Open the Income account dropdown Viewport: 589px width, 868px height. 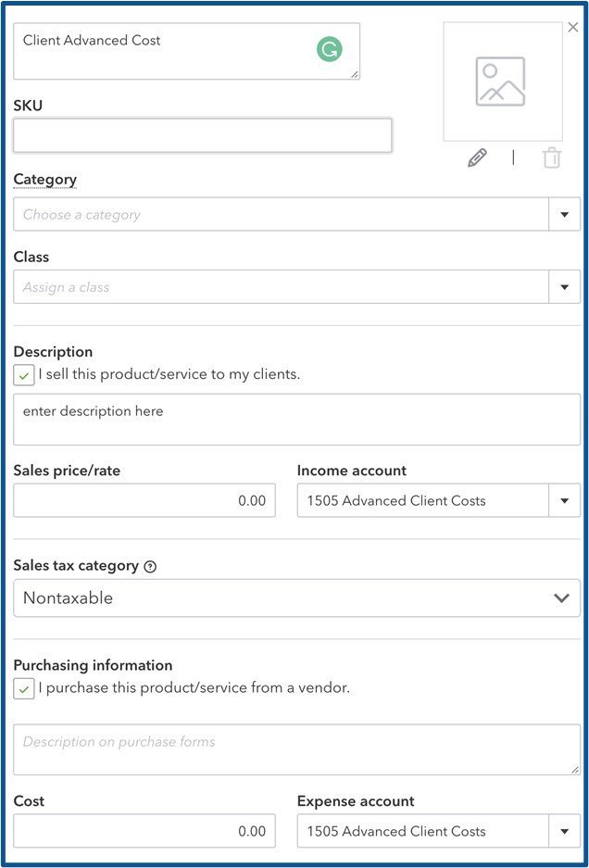pos(564,501)
